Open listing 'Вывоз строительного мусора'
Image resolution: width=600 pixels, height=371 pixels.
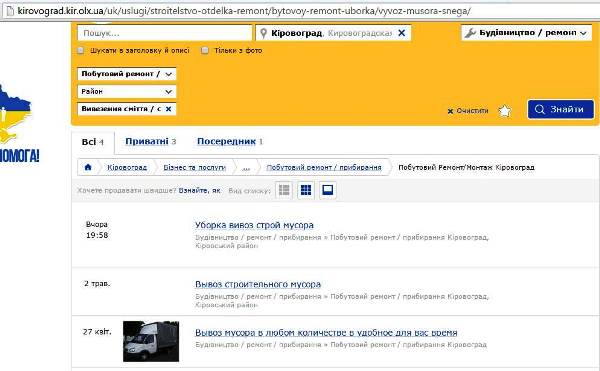tap(258, 284)
